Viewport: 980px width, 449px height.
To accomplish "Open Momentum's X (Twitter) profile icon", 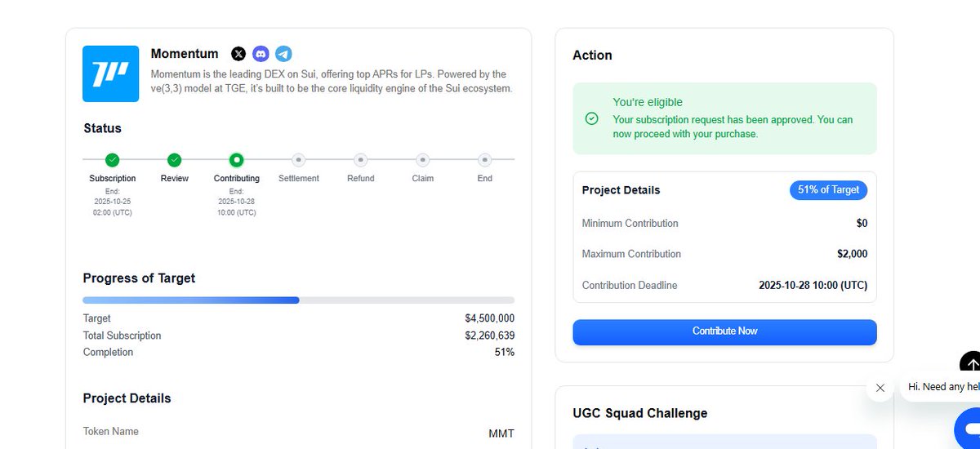I will tap(238, 54).
